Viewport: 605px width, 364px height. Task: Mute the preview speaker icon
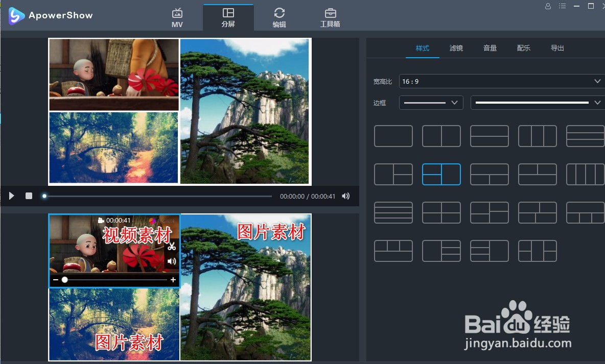[x=346, y=196]
